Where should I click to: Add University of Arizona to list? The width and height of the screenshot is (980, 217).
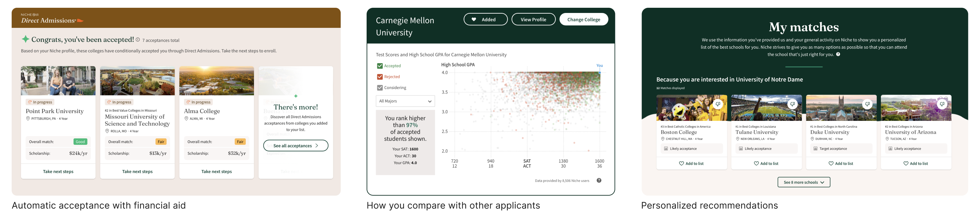tap(916, 163)
